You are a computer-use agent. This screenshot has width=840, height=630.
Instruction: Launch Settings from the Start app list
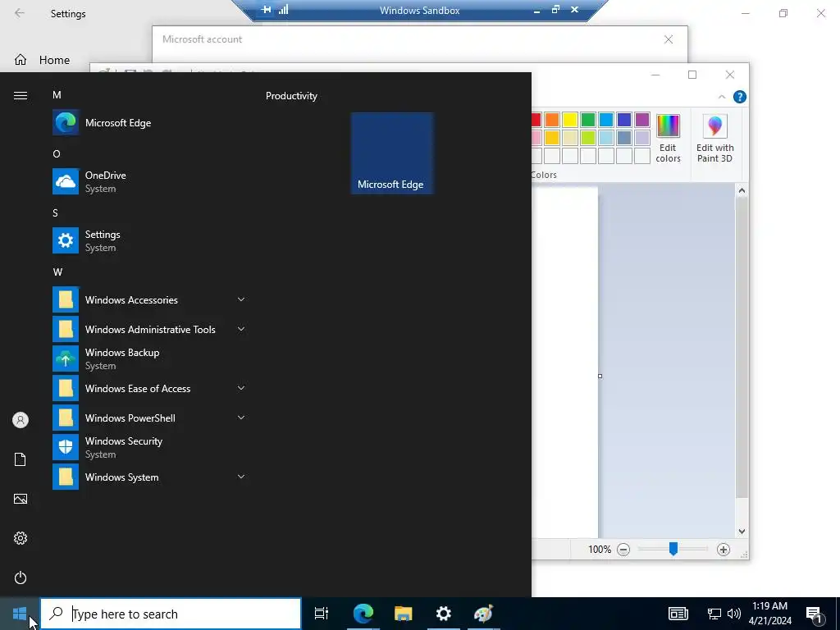click(150, 240)
